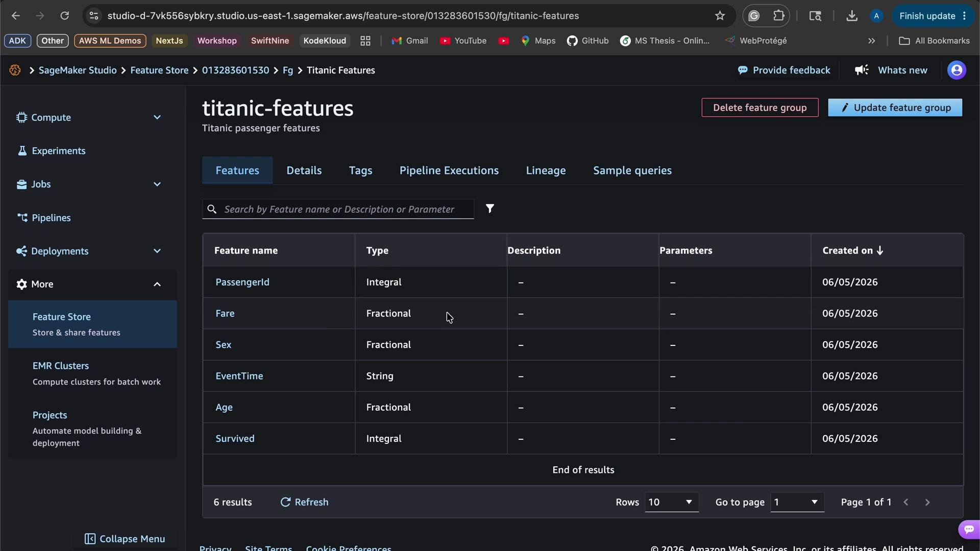Open the GitHub bookmark
The height and width of the screenshot is (551, 980).
tap(587, 41)
